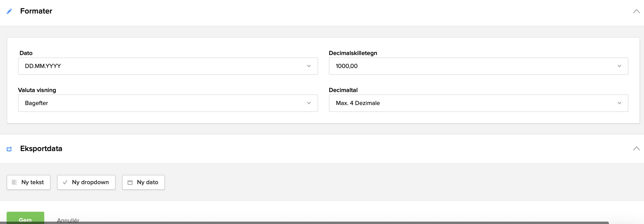
Task: Collapse the Formater section with its chevron
Action: tap(636, 11)
